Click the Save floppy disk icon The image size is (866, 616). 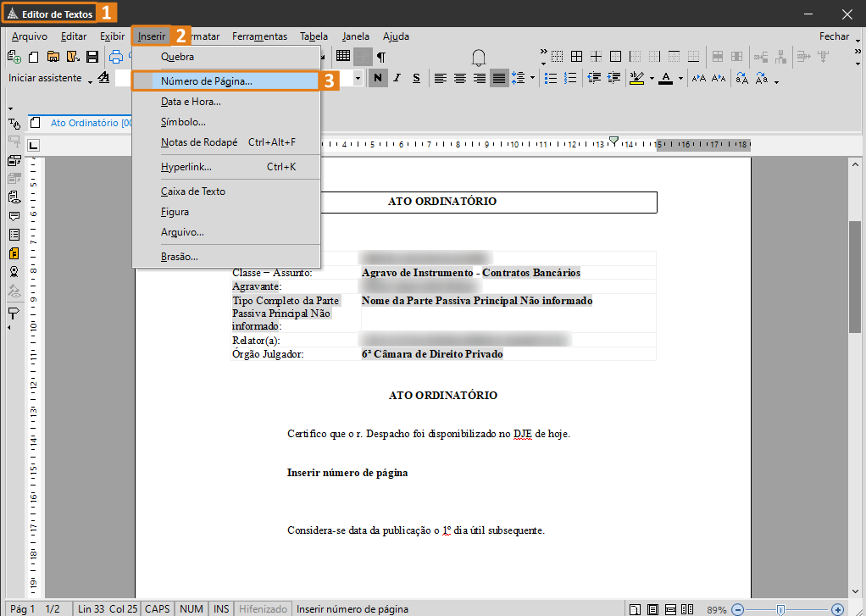click(92, 57)
